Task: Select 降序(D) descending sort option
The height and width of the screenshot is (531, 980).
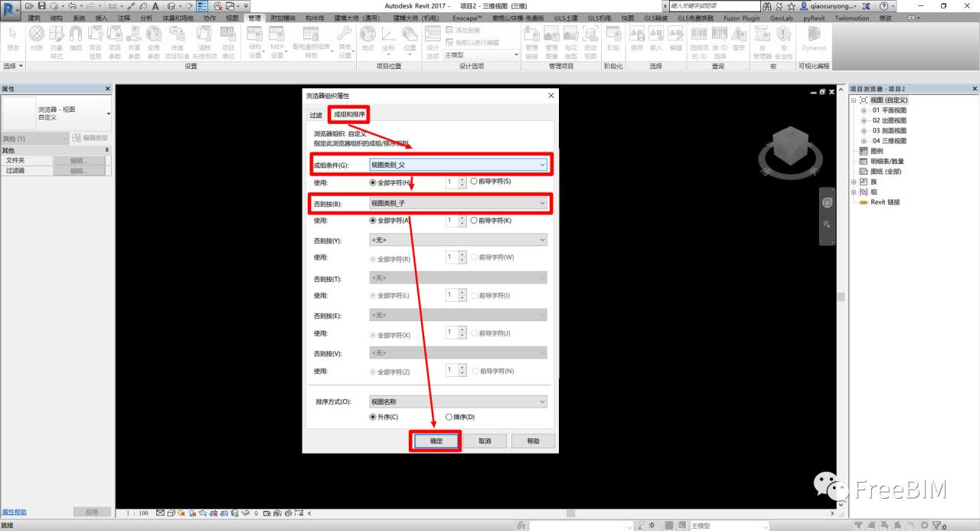Action: tap(449, 417)
